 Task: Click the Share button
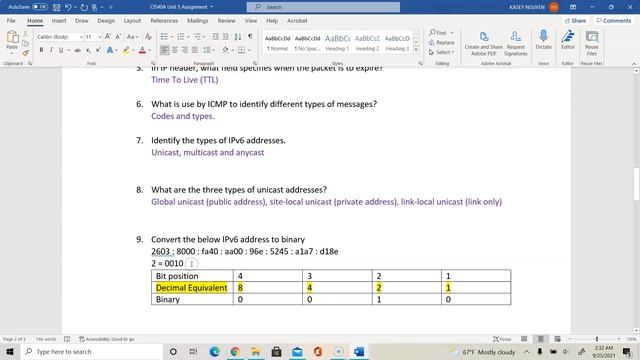[x=576, y=20]
